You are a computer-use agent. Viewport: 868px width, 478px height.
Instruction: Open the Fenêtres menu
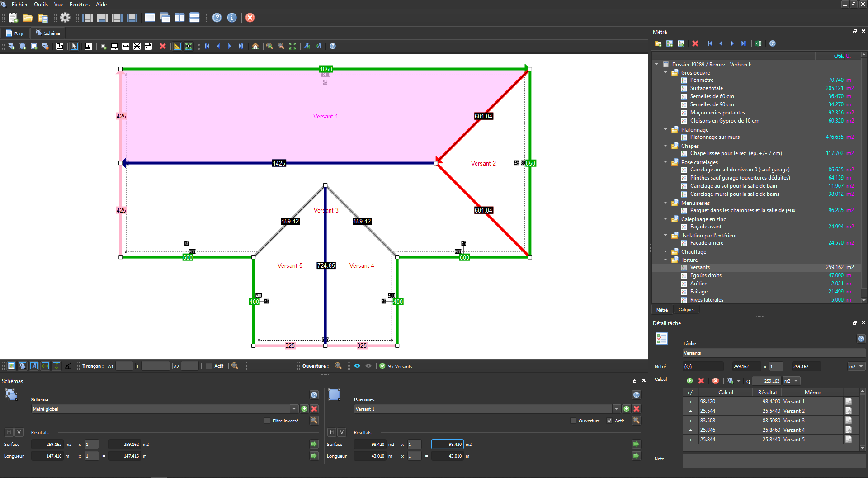pyautogui.click(x=79, y=5)
